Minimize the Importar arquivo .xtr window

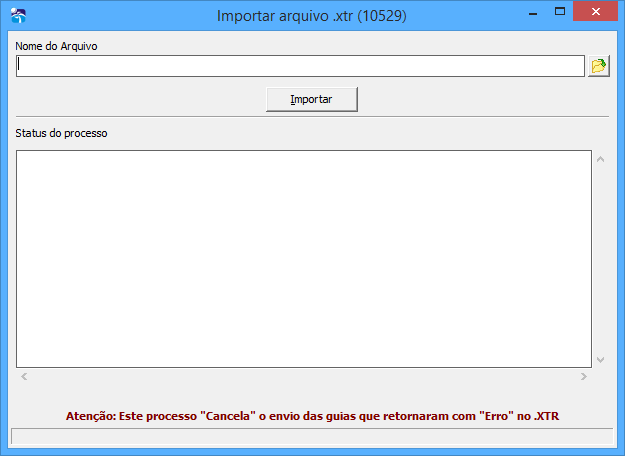tap(533, 12)
